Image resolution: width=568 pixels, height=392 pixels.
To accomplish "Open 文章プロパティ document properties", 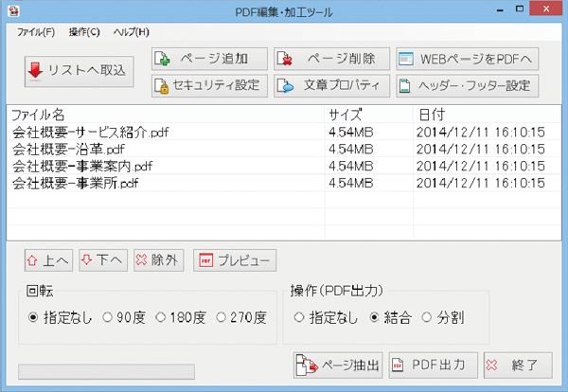I will 331,85.
